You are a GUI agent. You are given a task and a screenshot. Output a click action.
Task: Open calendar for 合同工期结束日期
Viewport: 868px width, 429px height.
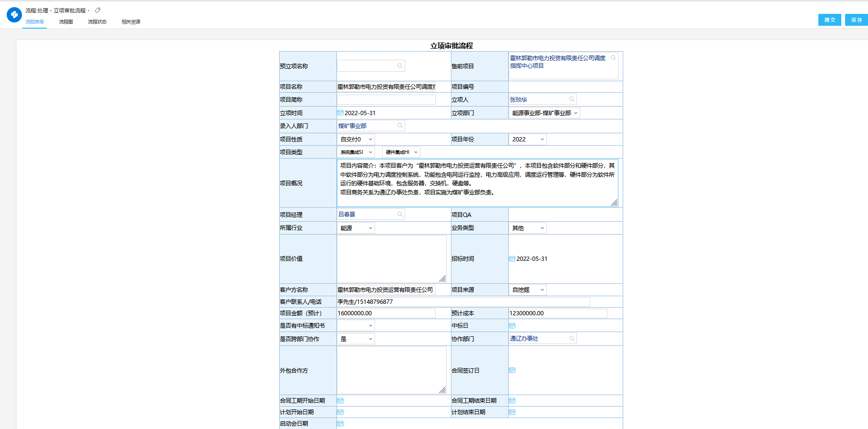(x=512, y=401)
